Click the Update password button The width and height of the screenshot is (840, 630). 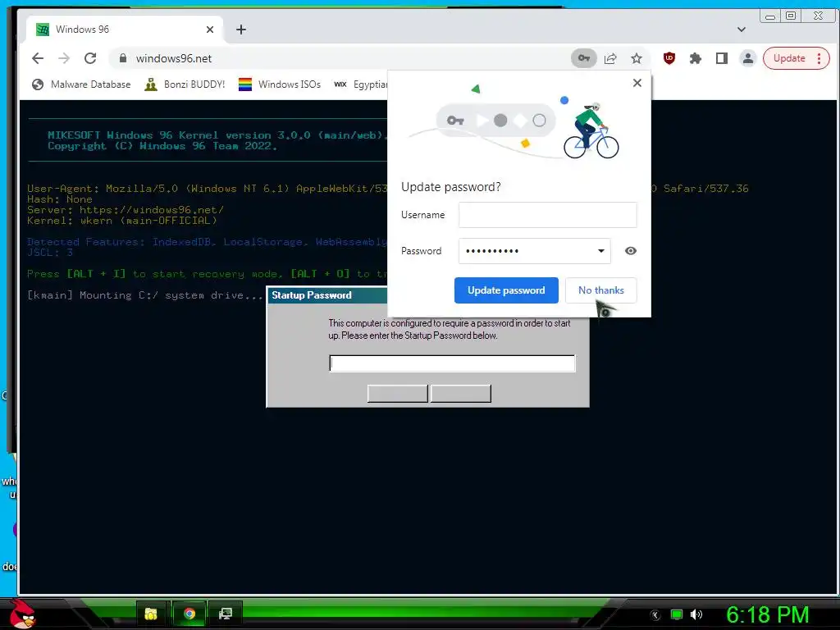coord(506,290)
